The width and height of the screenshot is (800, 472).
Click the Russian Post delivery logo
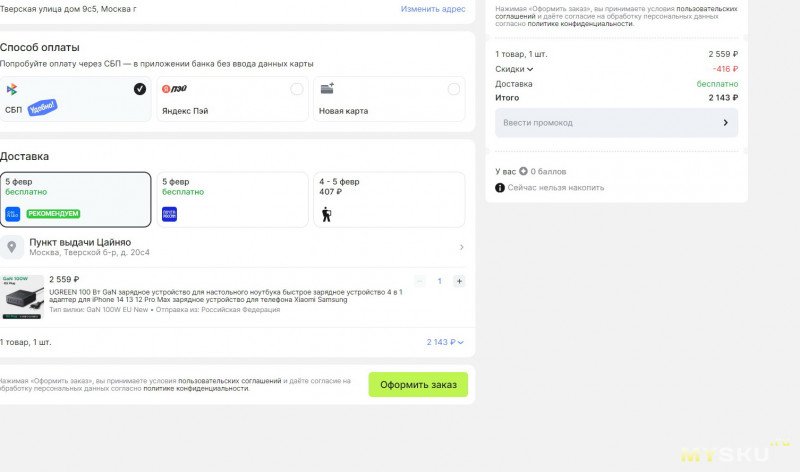(x=170, y=213)
